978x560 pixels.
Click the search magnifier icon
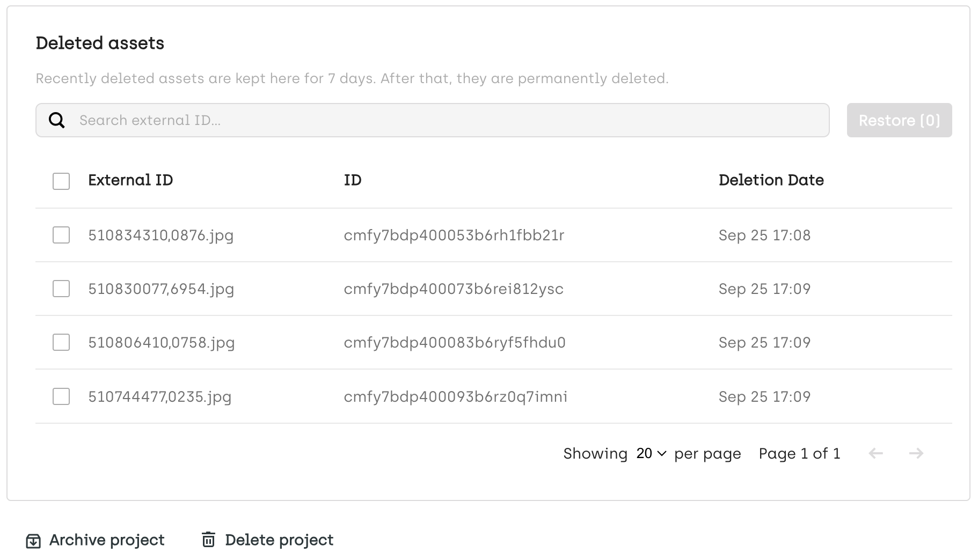(x=57, y=120)
